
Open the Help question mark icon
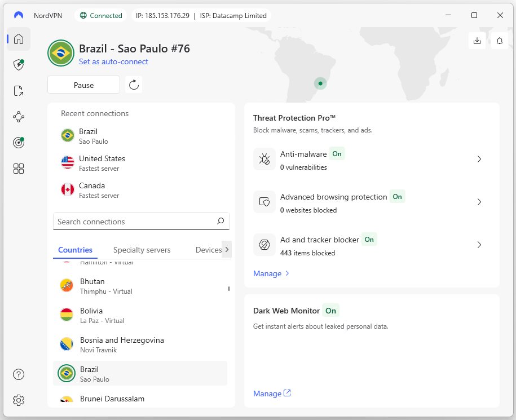[x=19, y=374]
